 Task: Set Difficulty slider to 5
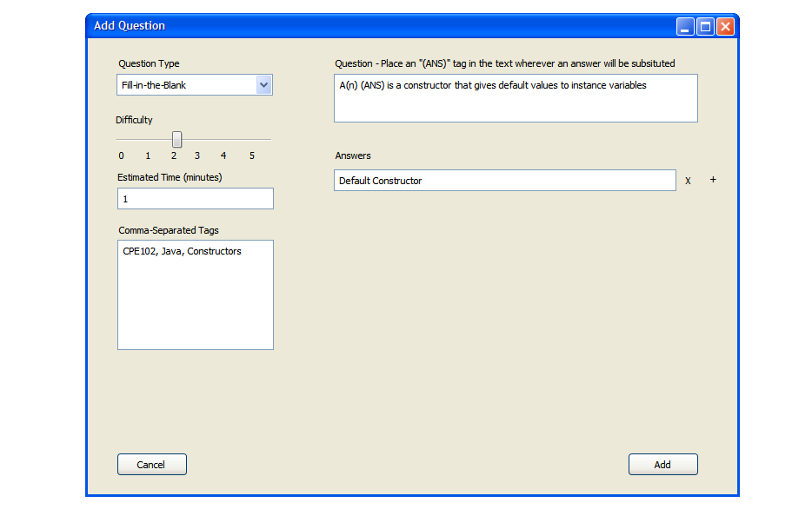click(x=251, y=139)
